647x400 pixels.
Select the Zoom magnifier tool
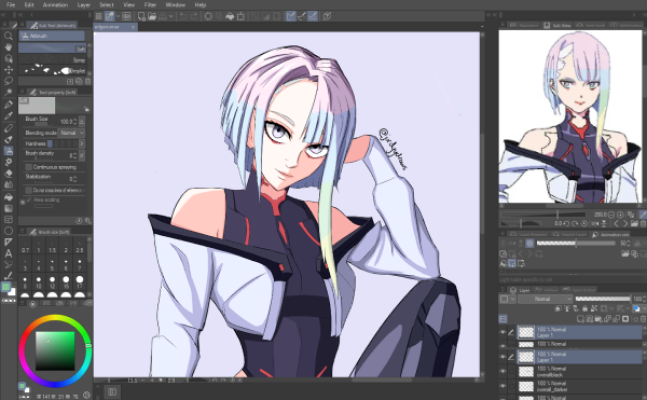coord(9,35)
